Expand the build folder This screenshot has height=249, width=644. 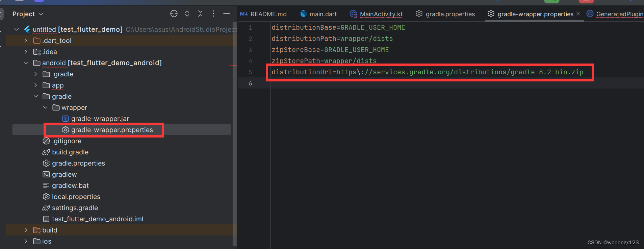26,230
